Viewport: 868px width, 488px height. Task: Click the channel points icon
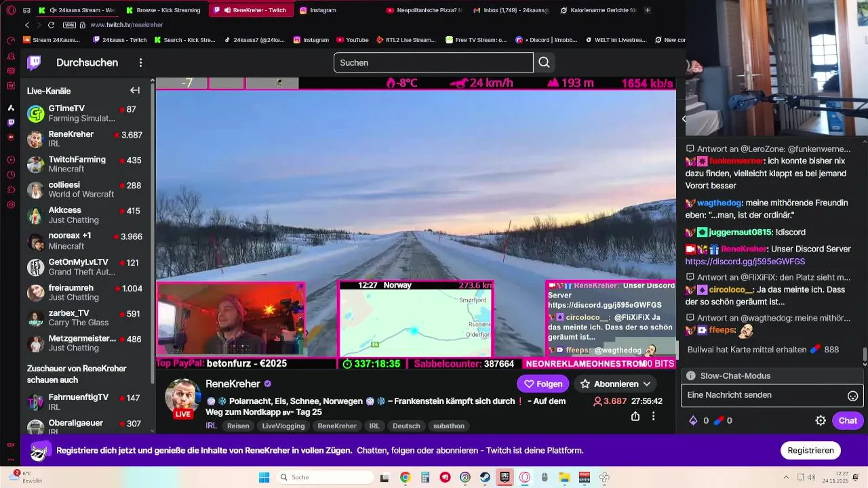point(693,420)
